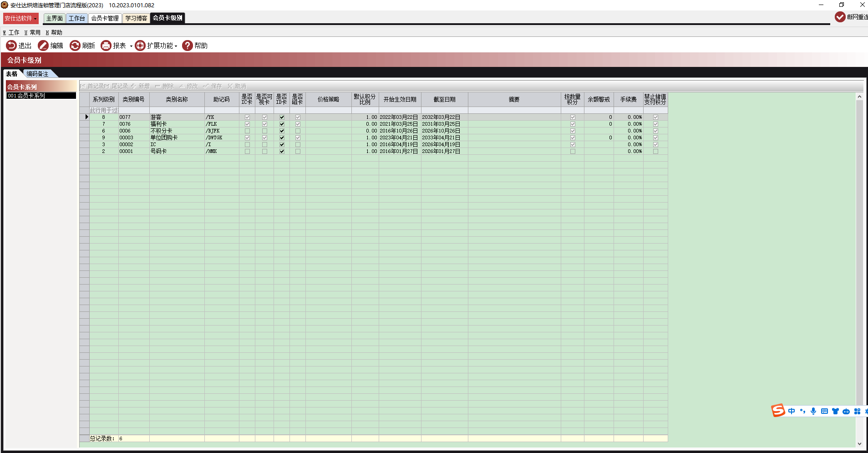
Task: Click the 首记录 first record button
Action: (x=92, y=86)
